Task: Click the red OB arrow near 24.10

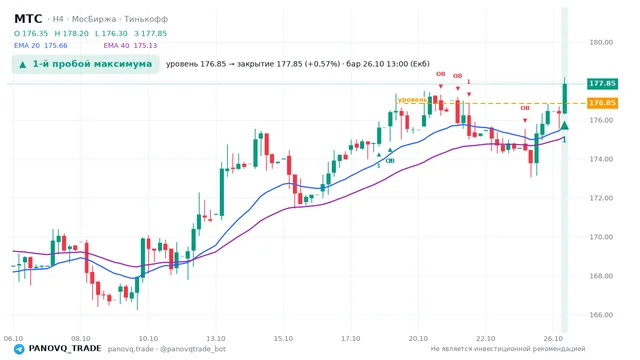Action: coord(525,120)
